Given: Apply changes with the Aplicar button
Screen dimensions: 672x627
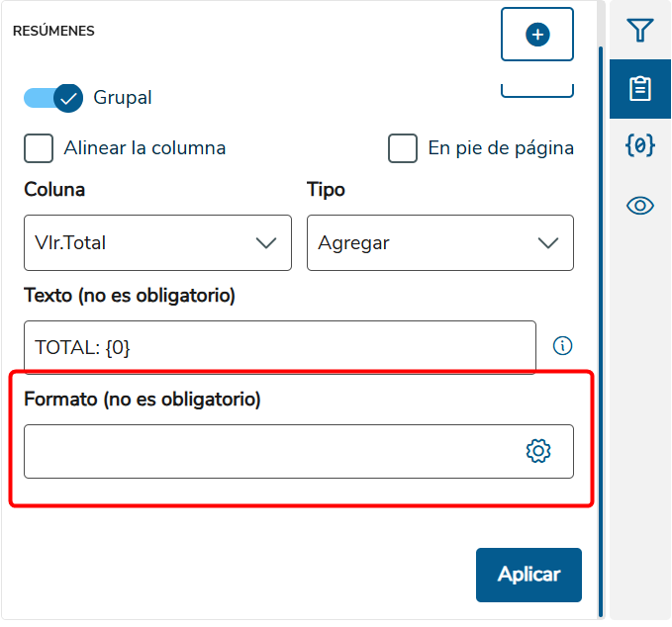Looking at the screenshot, I should point(528,575).
